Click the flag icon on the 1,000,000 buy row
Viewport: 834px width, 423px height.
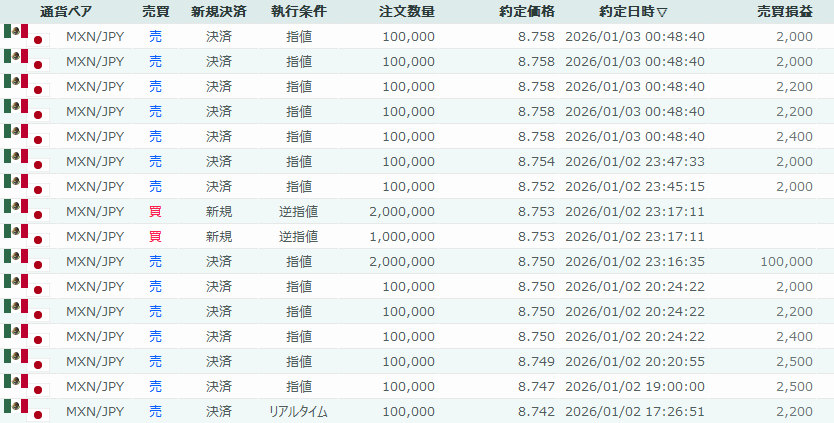click(x=26, y=236)
